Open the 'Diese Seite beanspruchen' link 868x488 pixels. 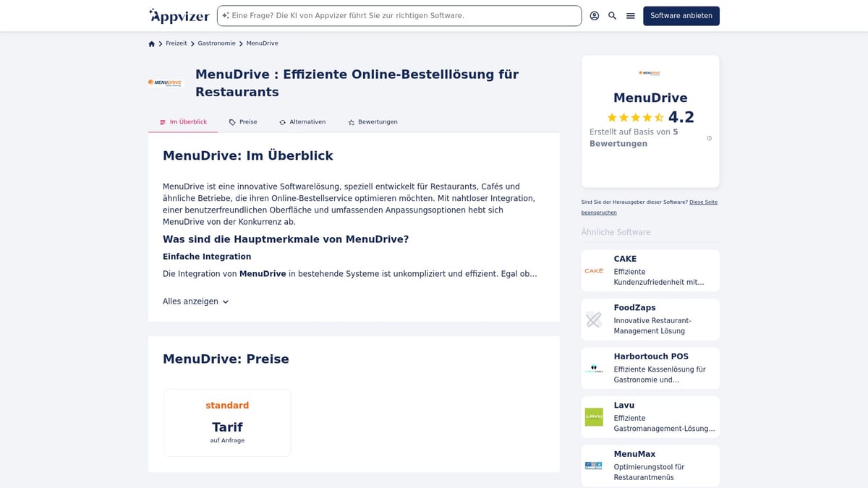(702, 202)
